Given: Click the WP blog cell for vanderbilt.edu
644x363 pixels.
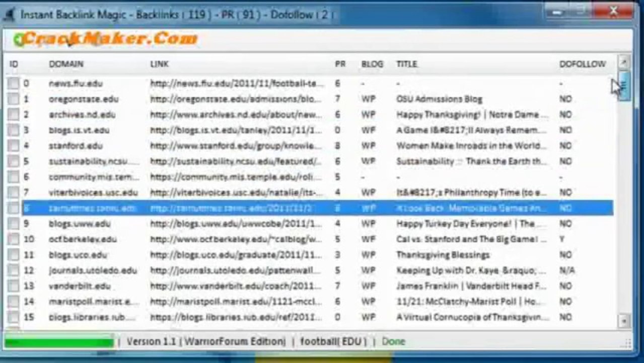Looking at the screenshot, I should pos(368,286).
